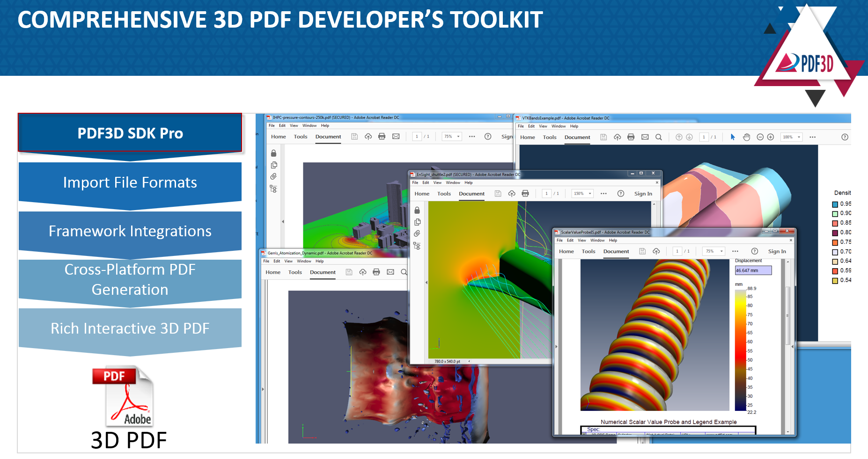The height and width of the screenshot is (459, 868).
Task: Open the Help menu in ScalarValueProbe window
Action: click(x=613, y=240)
